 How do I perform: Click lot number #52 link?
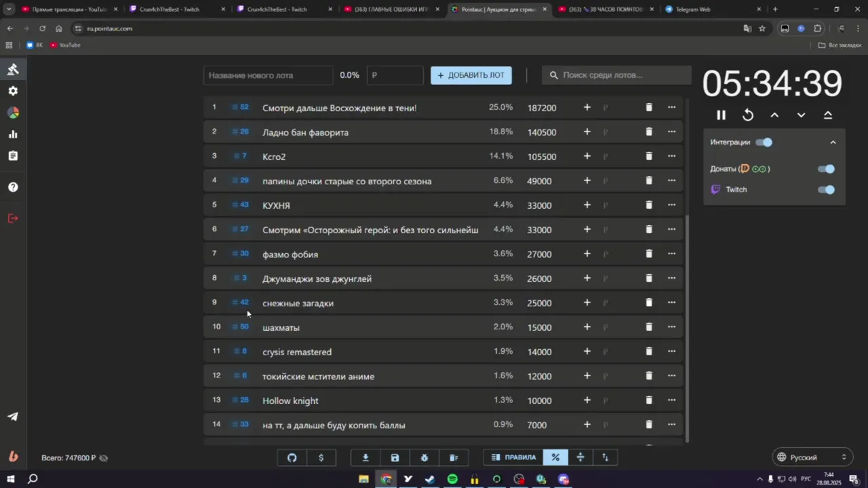241,107
